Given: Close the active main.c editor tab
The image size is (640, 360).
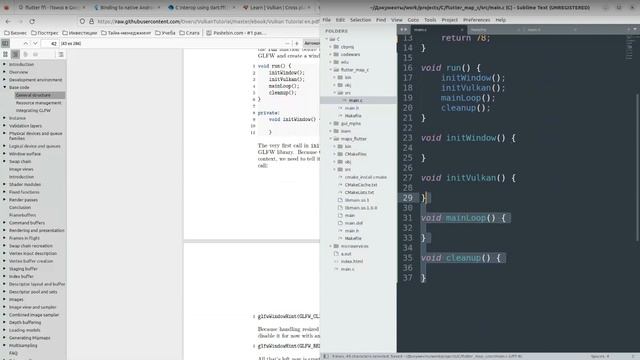Looking at the screenshot, I should click(x=462, y=30).
